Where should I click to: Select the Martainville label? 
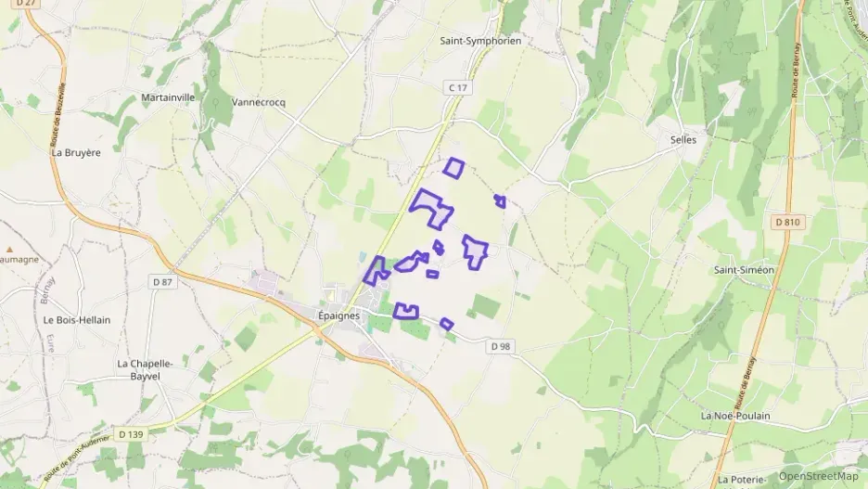point(168,97)
